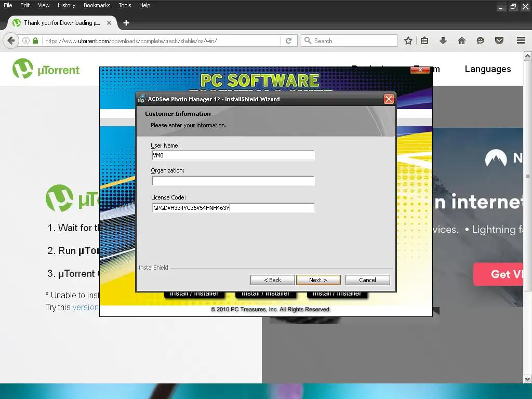Image resolution: width=532 pixels, height=399 pixels.
Task: Open the Help menu
Action: click(x=145, y=5)
